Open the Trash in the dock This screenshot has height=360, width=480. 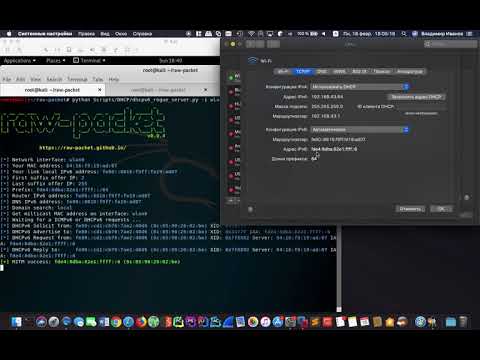click(x=463, y=322)
